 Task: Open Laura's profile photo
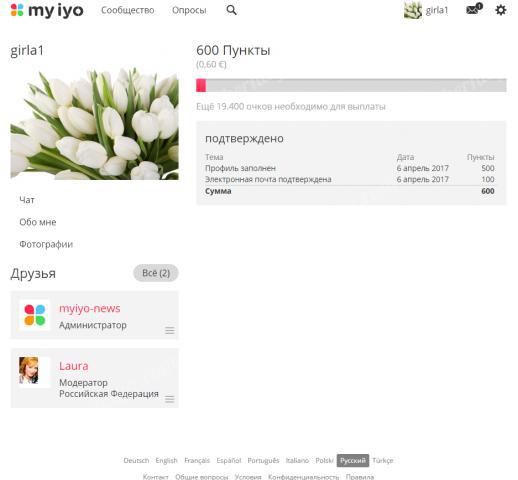point(29,370)
